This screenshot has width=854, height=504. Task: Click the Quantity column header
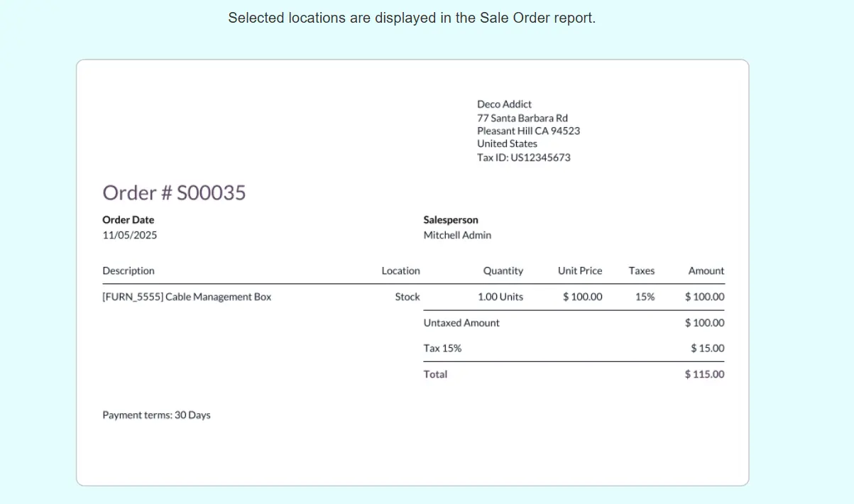click(x=503, y=270)
